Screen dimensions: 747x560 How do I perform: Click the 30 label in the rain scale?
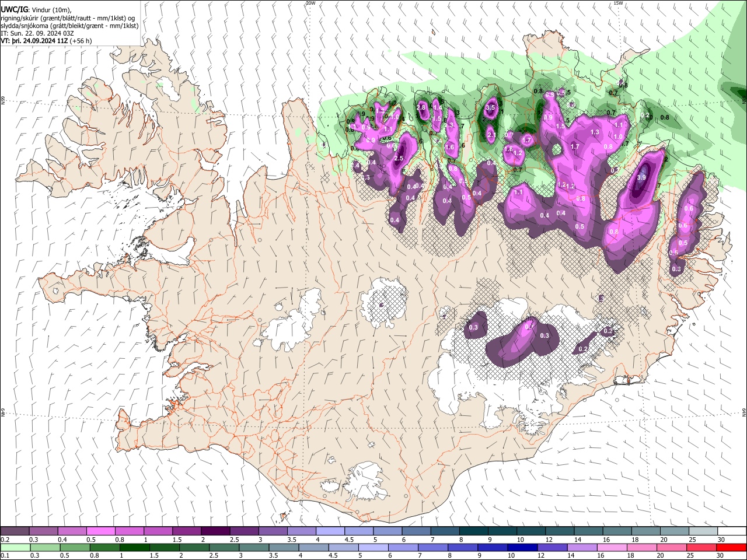(x=720, y=555)
